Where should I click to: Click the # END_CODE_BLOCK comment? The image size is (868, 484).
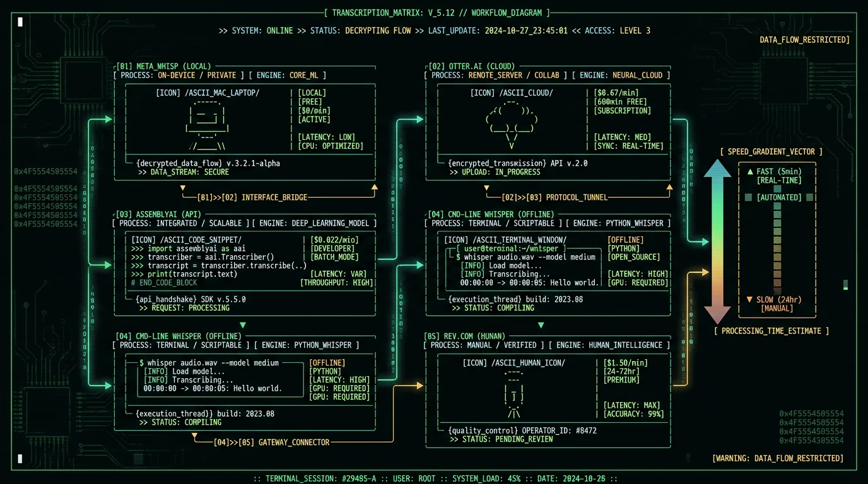(x=165, y=282)
